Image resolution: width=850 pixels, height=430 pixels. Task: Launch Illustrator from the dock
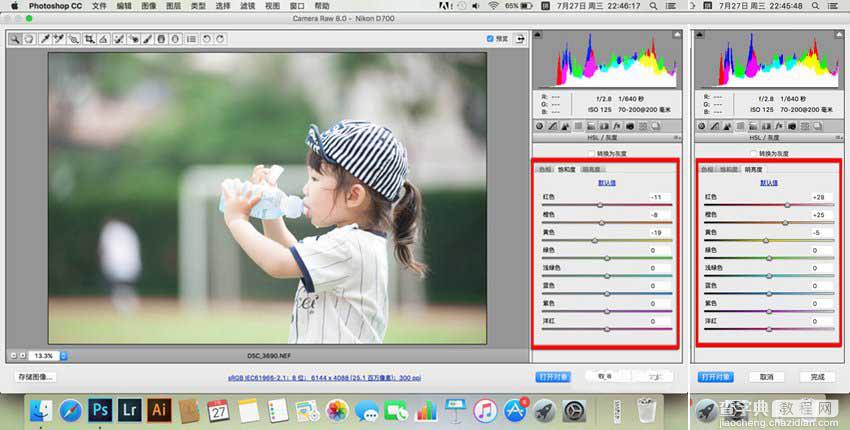(158, 410)
